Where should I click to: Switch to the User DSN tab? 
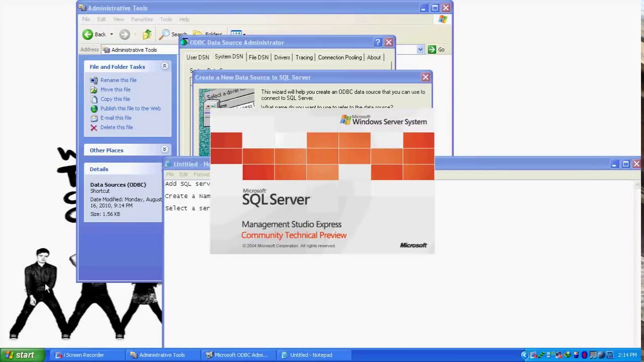(197, 57)
